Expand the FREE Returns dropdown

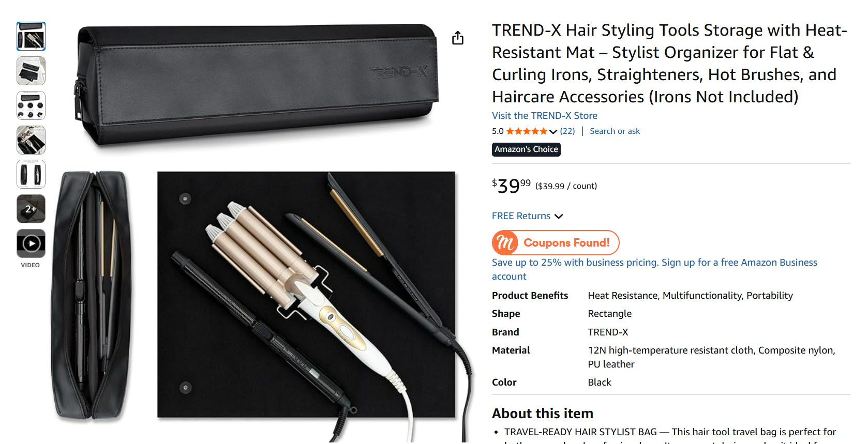(x=559, y=216)
